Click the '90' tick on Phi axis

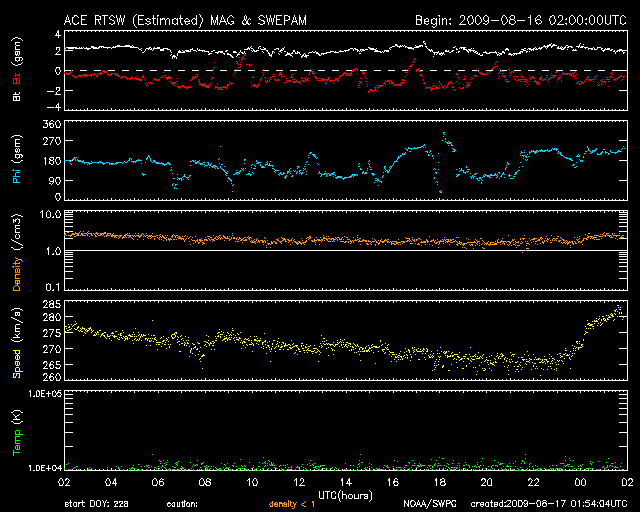pos(55,180)
